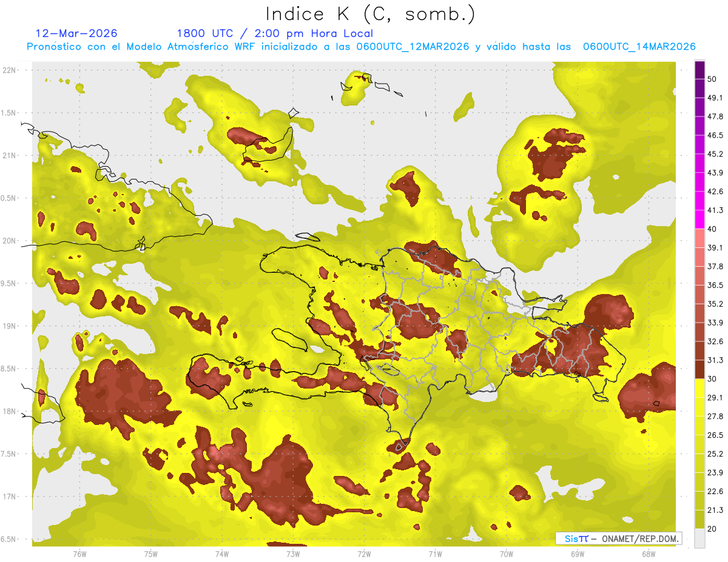Click the "70W" longitude label
This screenshot has width=728, height=562.
coord(506,554)
